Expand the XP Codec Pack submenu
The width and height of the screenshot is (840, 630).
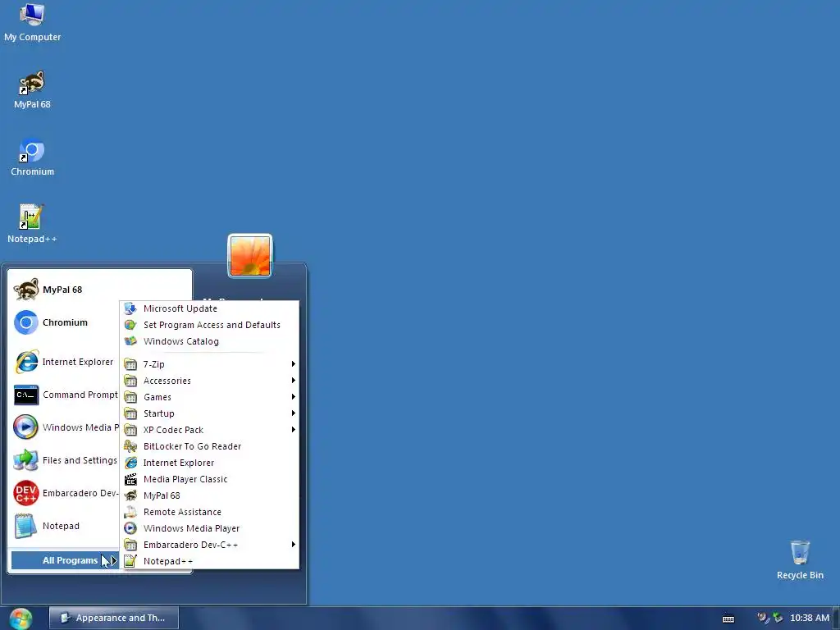click(x=209, y=430)
